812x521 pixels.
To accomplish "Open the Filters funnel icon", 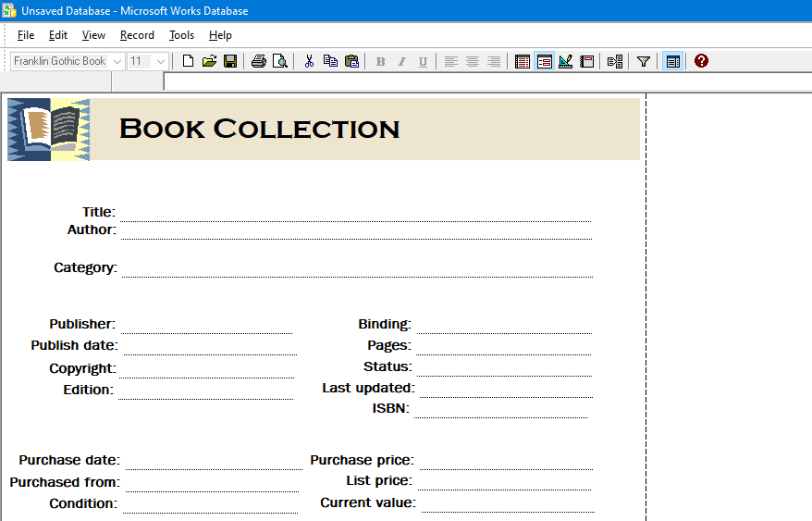I will (x=644, y=61).
